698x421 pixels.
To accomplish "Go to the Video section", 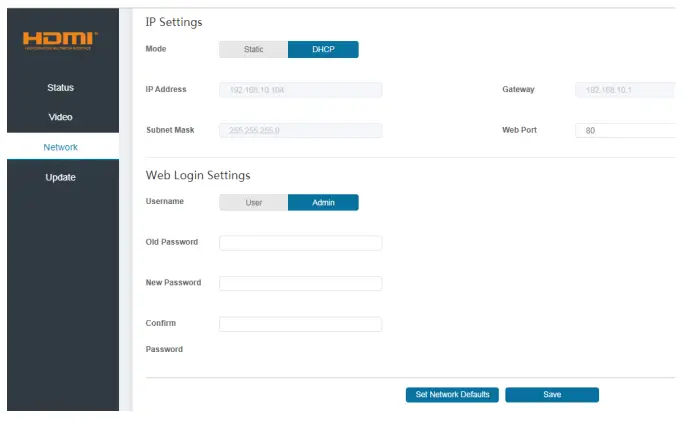I will coord(60,118).
